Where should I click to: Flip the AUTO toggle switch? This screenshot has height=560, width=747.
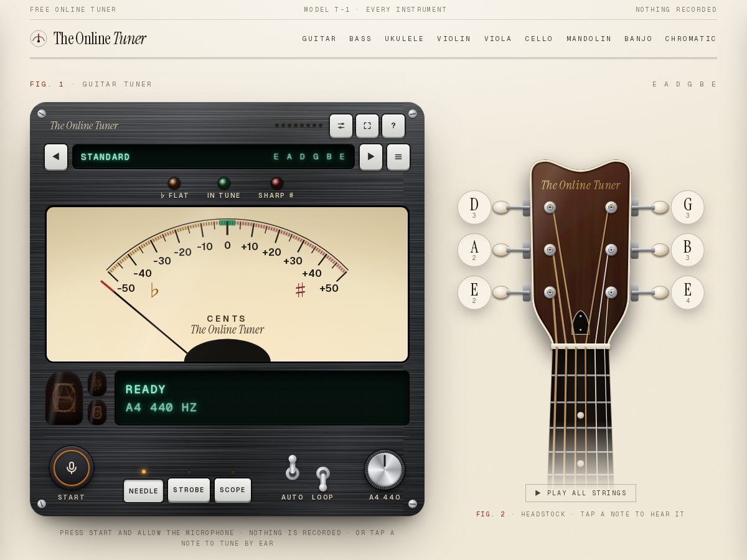pos(293,468)
